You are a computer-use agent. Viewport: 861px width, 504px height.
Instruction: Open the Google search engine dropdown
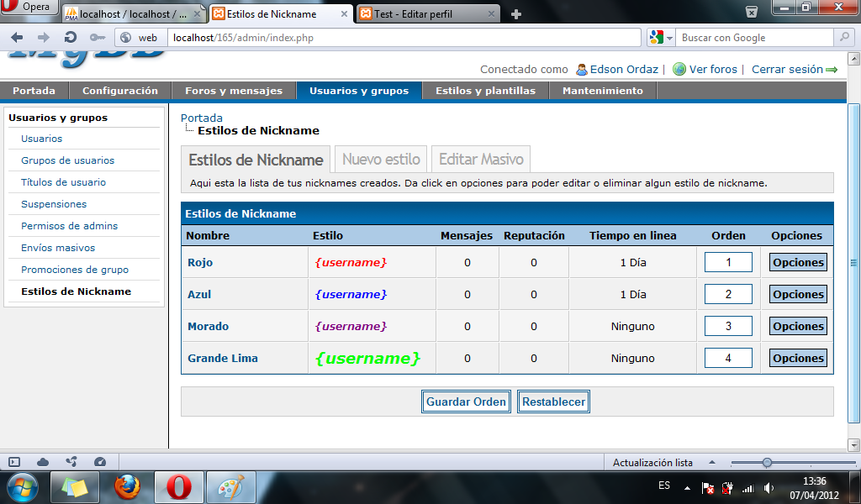coord(661,37)
